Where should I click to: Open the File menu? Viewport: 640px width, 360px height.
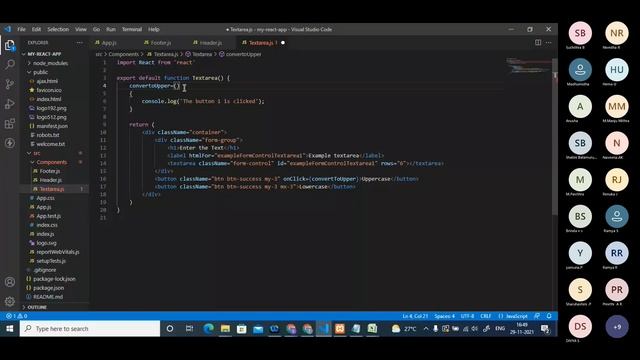tap(21, 29)
